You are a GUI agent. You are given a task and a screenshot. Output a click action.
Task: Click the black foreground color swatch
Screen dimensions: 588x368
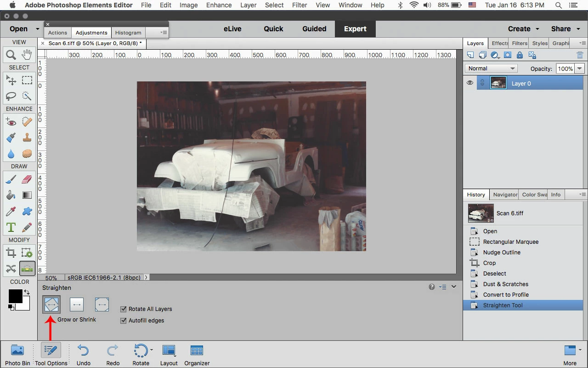tap(15, 296)
